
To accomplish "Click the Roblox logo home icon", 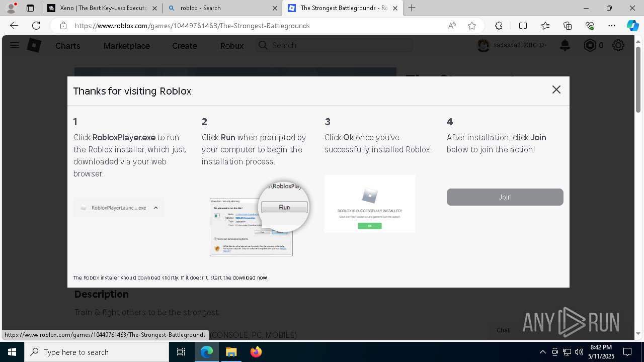I will (34, 45).
